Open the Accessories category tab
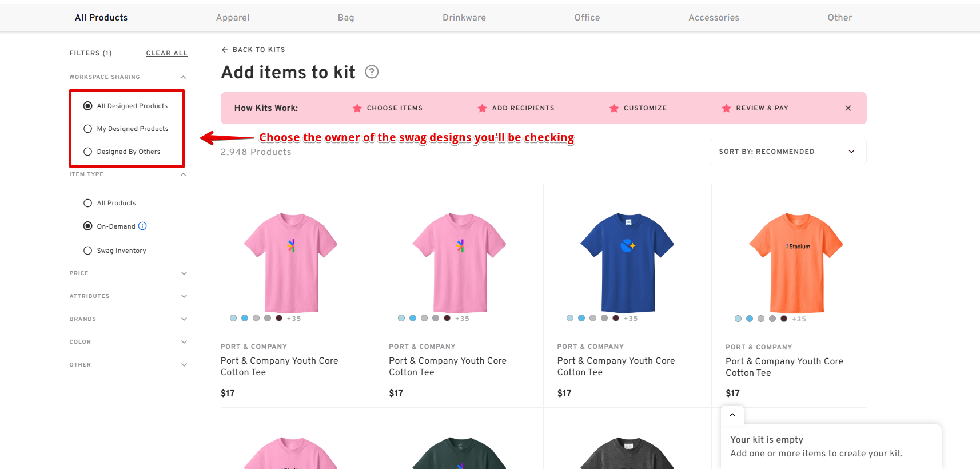This screenshot has height=469, width=980. click(x=714, y=18)
